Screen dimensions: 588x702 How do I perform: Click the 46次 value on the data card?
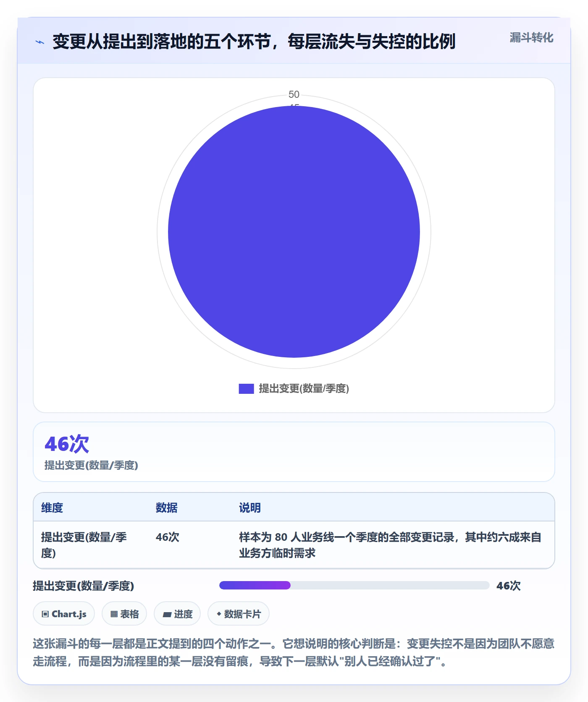(x=67, y=444)
